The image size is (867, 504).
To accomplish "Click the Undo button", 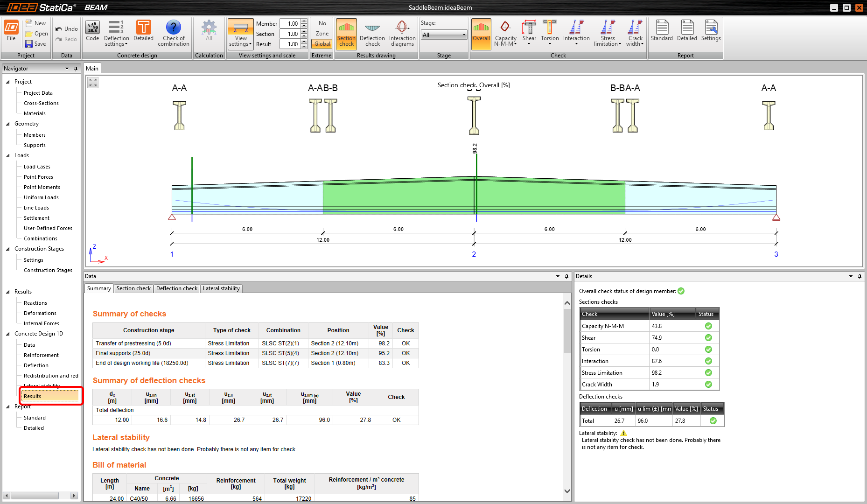I will pos(66,29).
